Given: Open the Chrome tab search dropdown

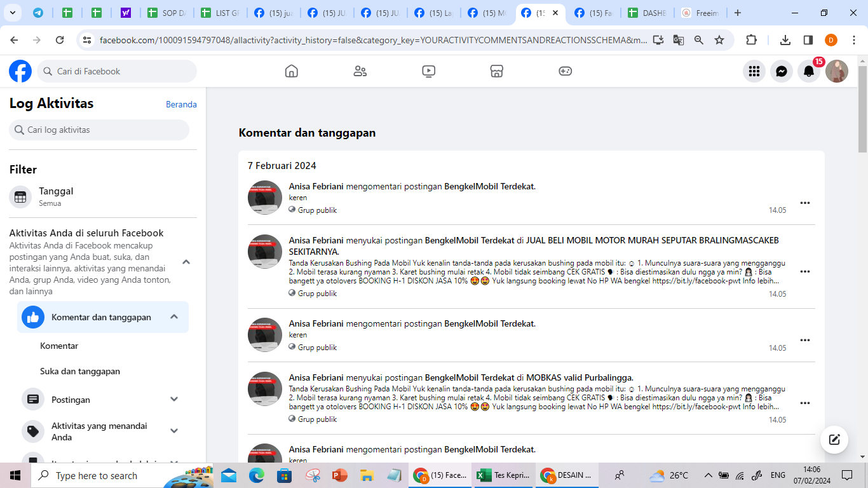Looking at the screenshot, I should pos(13,13).
